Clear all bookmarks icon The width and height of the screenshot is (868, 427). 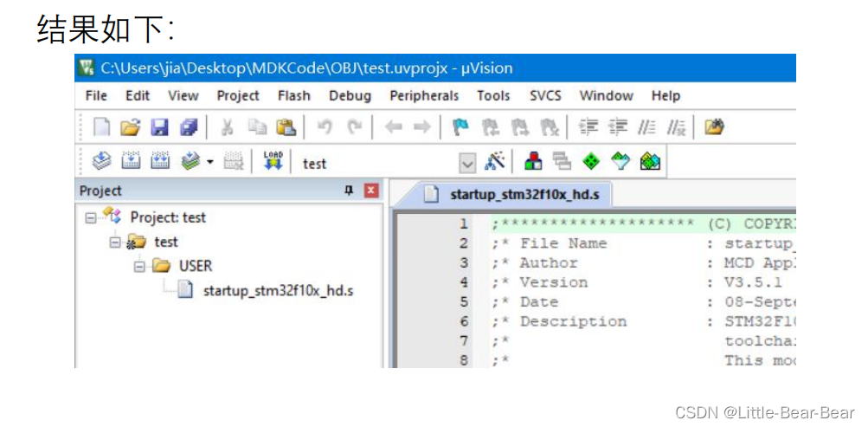pyautogui.click(x=549, y=128)
